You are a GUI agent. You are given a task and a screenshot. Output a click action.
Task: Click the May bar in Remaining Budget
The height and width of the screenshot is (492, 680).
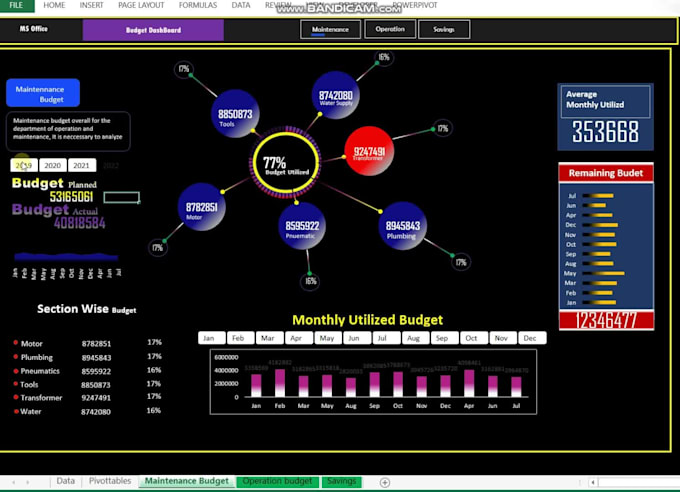click(x=604, y=273)
